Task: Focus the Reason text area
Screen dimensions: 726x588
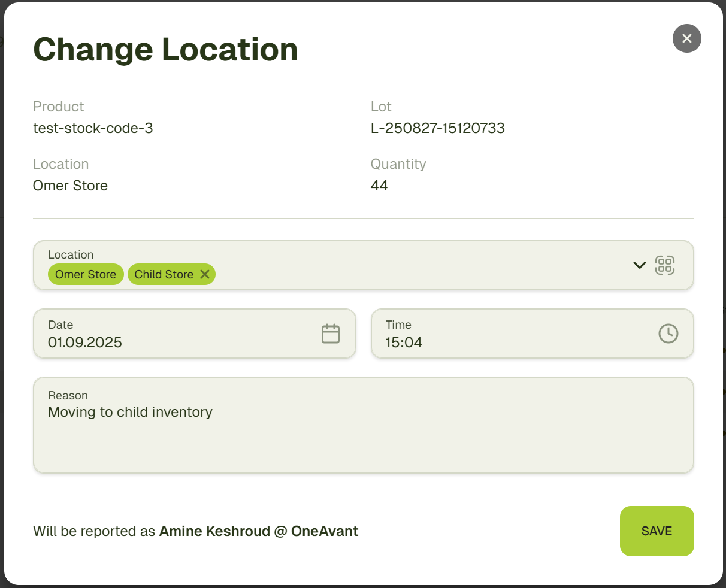Action: 363,443
